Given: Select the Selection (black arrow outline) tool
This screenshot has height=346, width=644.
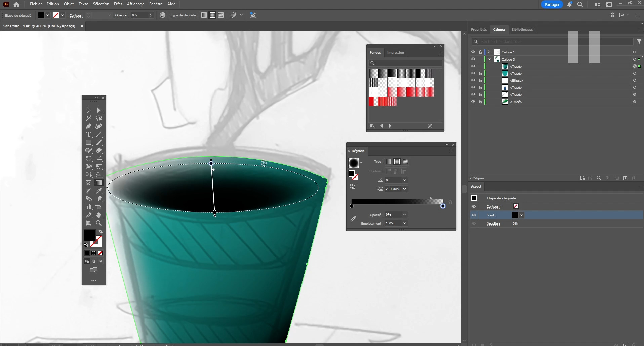Looking at the screenshot, I should click(x=89, y=110).
